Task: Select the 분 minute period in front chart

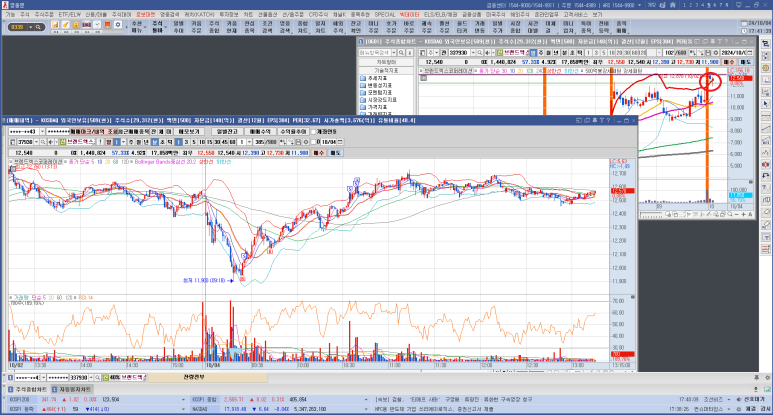Action: 155,142
